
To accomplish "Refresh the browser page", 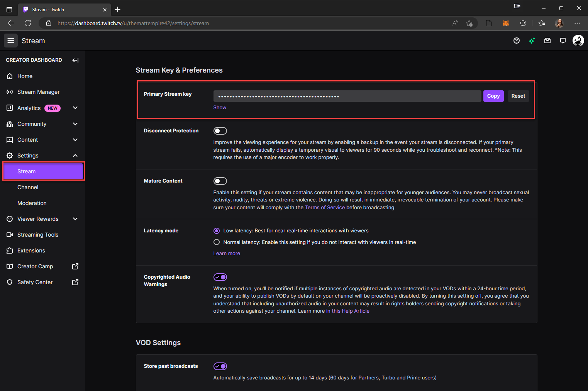I will [x=28, y=23].
